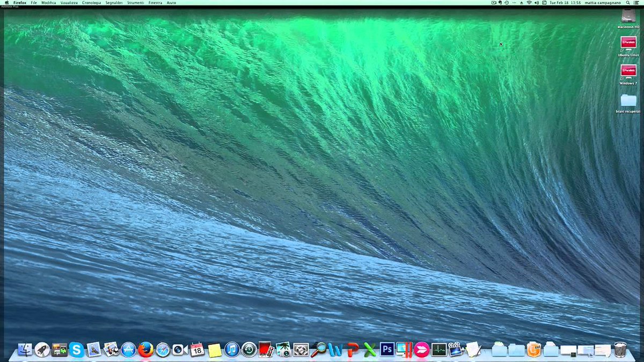644x362 pixels.
Task: Open Photo Booth in the Dock
Action: pyautogui.click(x=266, y=350)
